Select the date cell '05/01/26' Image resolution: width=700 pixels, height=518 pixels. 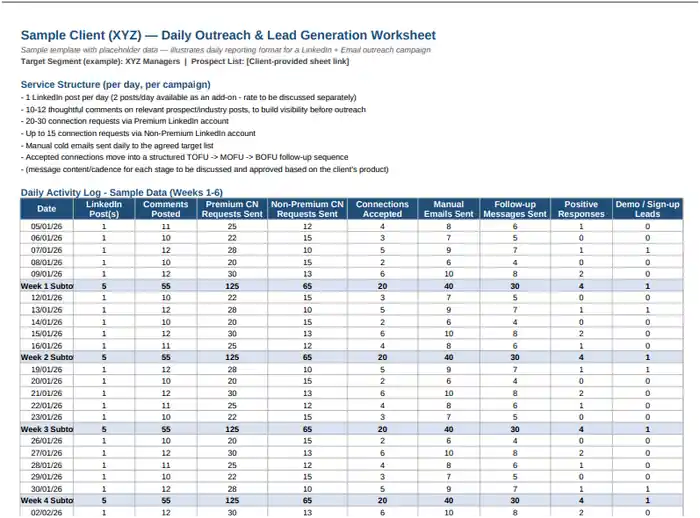pyautogui.click(x=46, y=226)
